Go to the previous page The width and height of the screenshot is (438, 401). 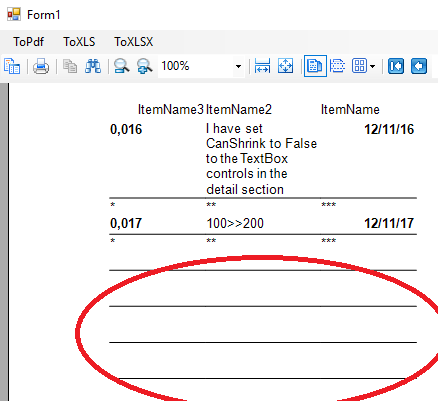419,66
